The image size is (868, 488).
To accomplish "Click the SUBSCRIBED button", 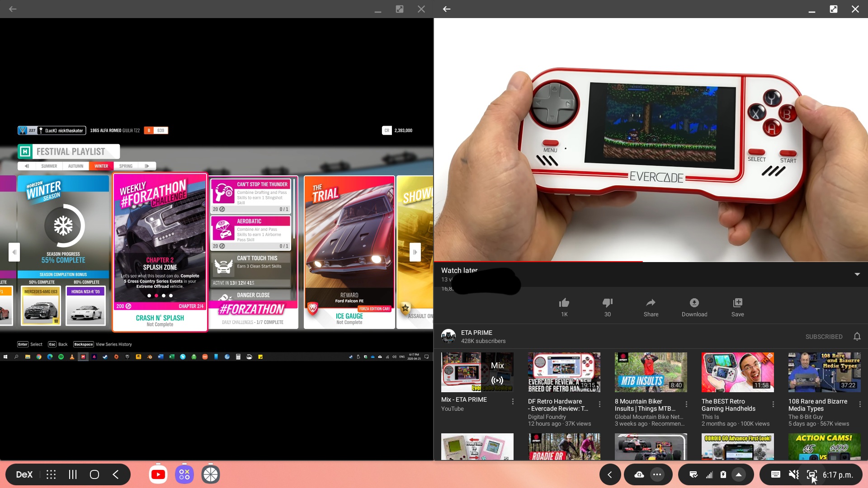I will 824,336.
